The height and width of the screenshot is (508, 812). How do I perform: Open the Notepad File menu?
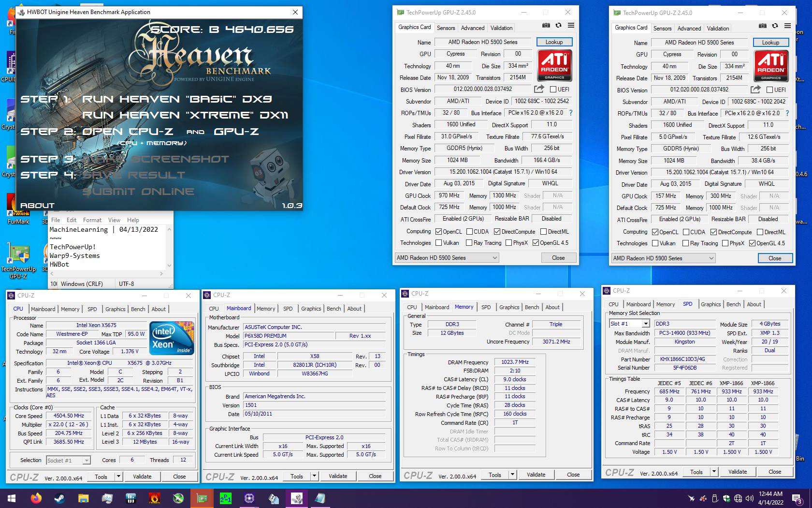point(56,220)
